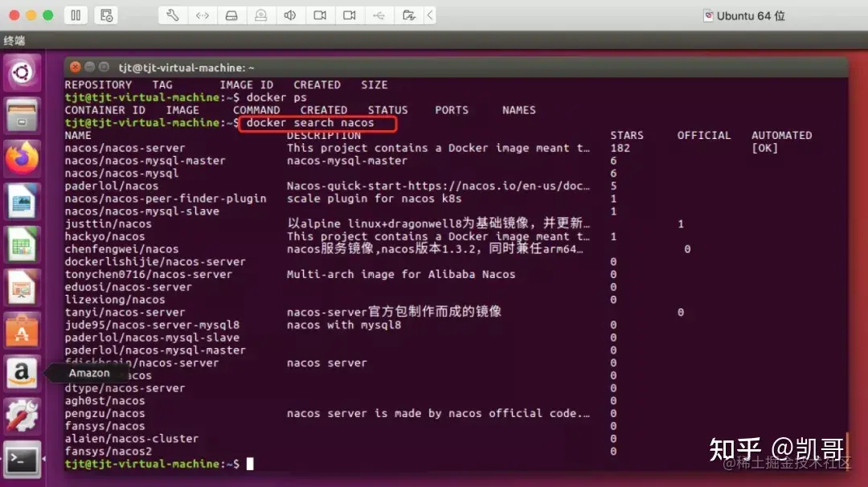Click nacos/nacos-mysql-slave entry
The height and width of the screenshot is (487, 868).
[x=141, y=211]
